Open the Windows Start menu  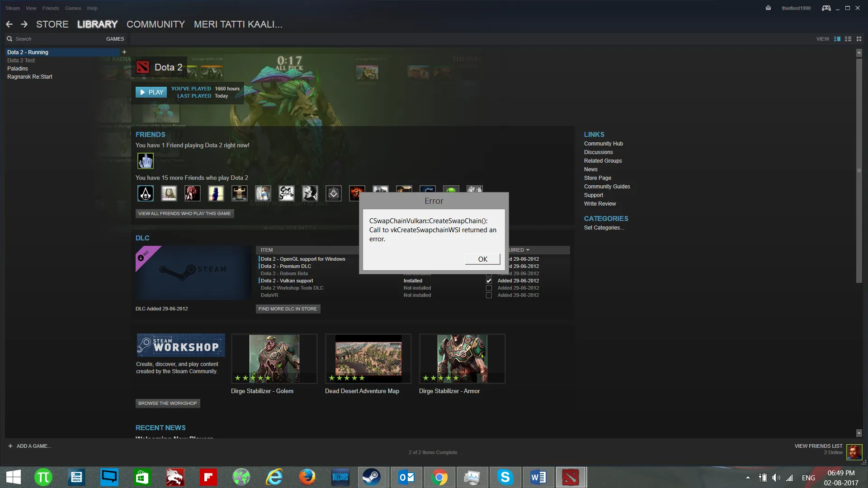click(14, 477)
